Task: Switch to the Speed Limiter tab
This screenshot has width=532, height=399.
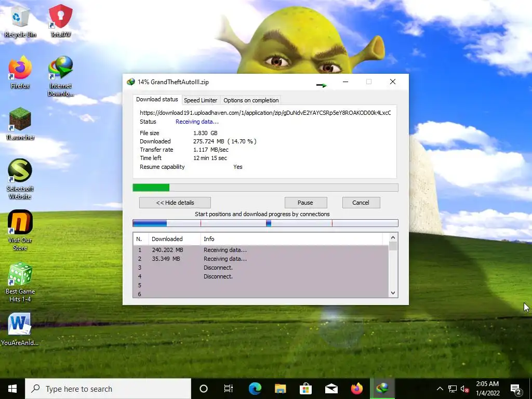Action: 201,100
